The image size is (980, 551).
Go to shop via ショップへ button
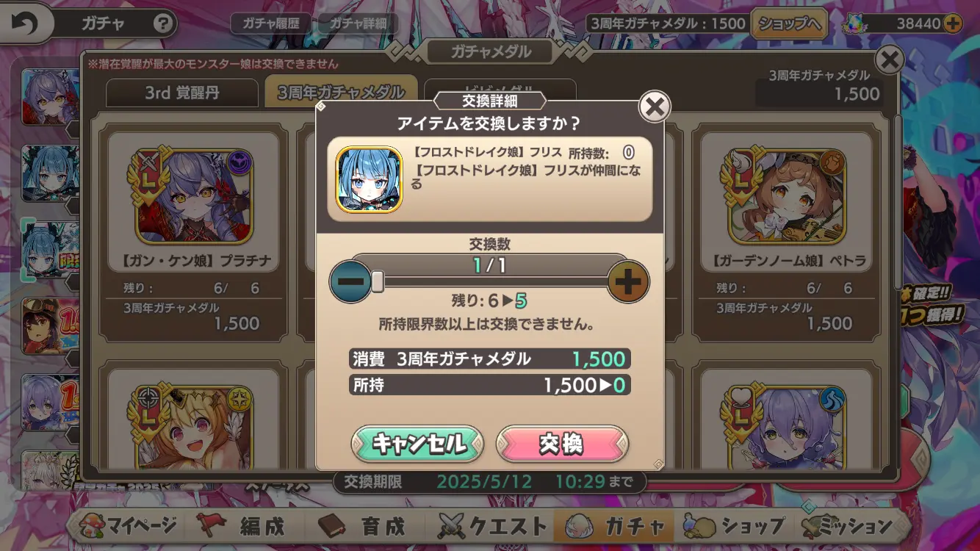coord(789,24)
